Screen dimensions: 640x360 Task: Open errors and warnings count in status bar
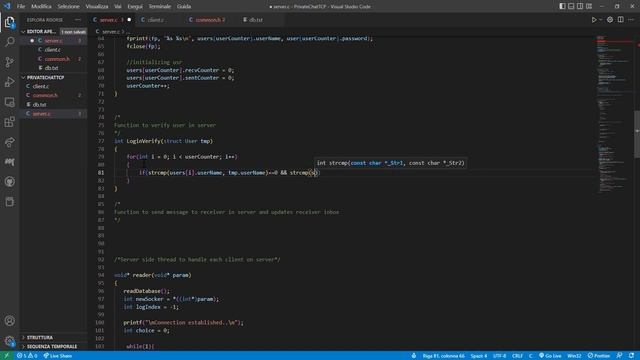(x=27, y=356)
